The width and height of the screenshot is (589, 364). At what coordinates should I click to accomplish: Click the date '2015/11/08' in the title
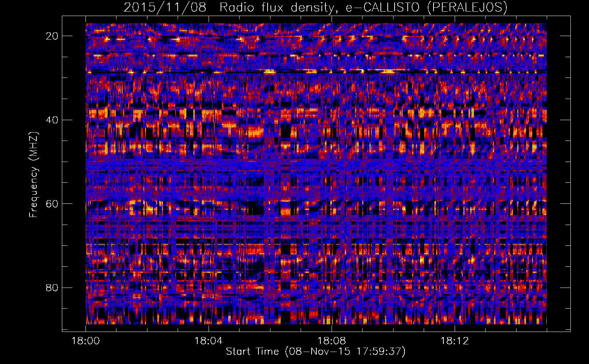coord(165,8)
